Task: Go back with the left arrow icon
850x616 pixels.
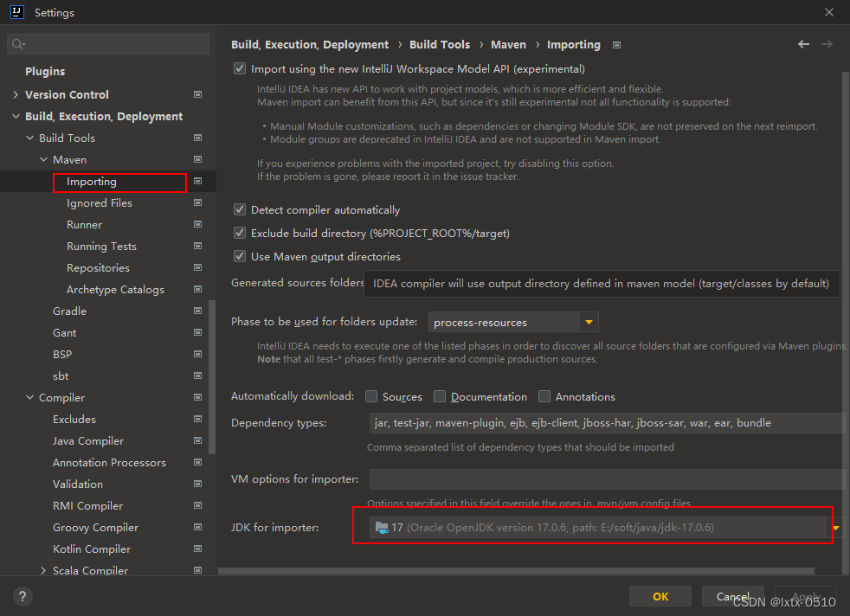Action: coord(803,44)
